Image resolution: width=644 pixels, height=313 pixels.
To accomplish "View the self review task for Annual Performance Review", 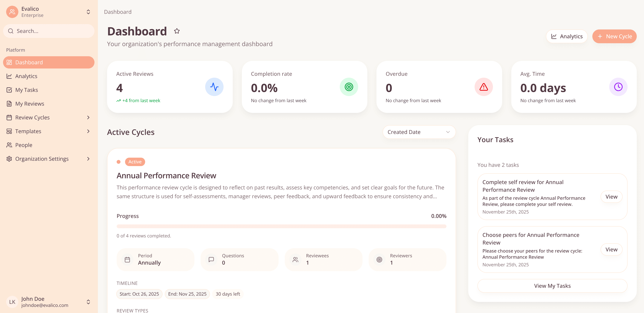I will pyautogui.click(x=611, y=197).
